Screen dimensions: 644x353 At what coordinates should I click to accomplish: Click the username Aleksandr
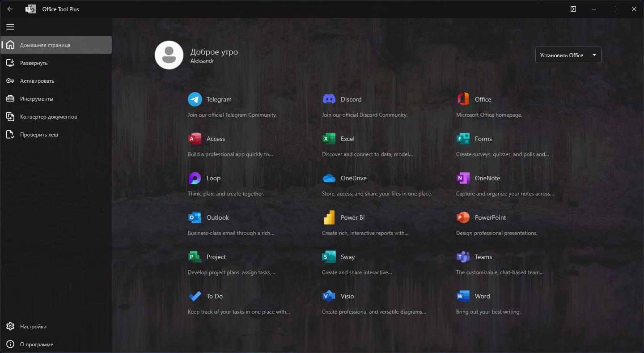(202, 61)
